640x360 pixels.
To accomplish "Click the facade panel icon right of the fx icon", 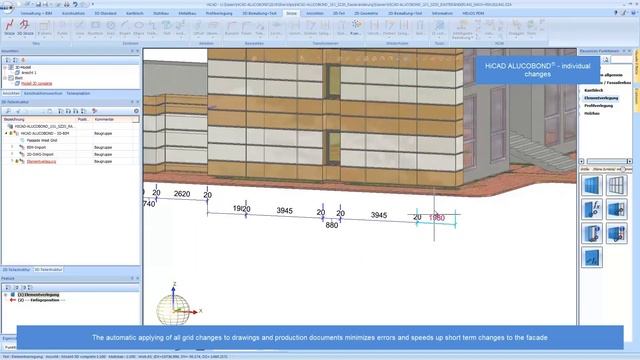I will click(x=616, y=209).
